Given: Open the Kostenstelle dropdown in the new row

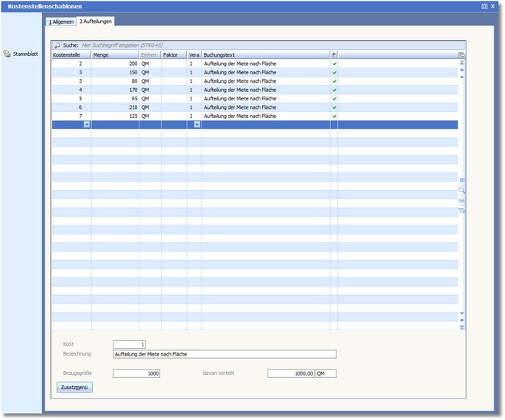Looking at the screenshot, I should click(87, 124).
